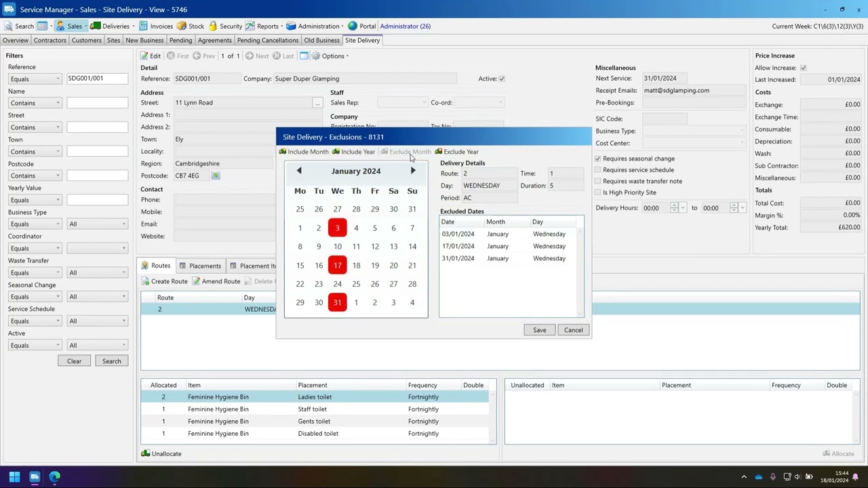Open Windows Start menu
Viewport: 868px width, 488px height.
click(x=14, y=477)
